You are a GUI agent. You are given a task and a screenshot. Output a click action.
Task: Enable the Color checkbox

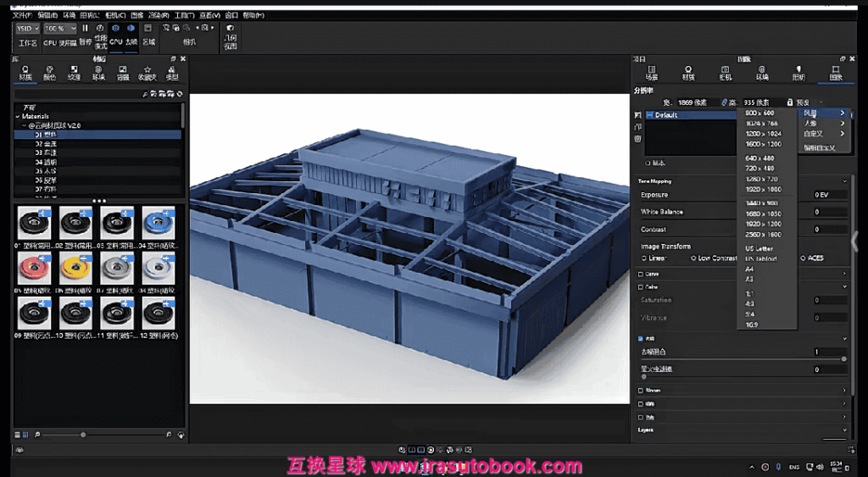click(641, 287)
